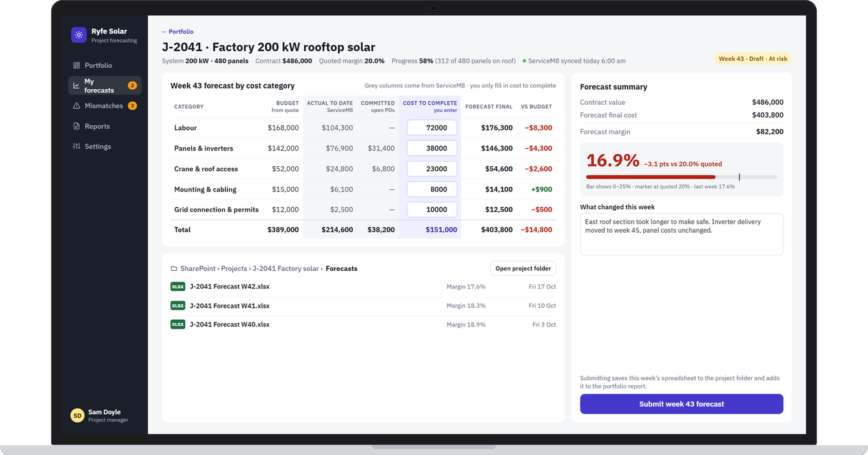Click the Reports document icon
The width and height of the screenshot is (868, 455).
(76, 126)
